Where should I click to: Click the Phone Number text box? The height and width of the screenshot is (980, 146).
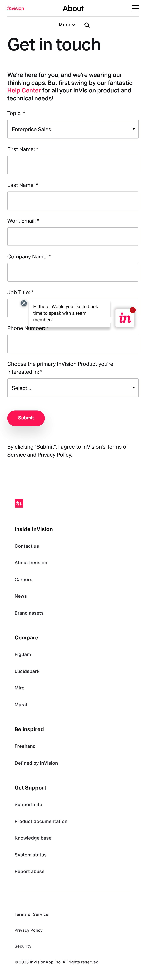point(73,344)
